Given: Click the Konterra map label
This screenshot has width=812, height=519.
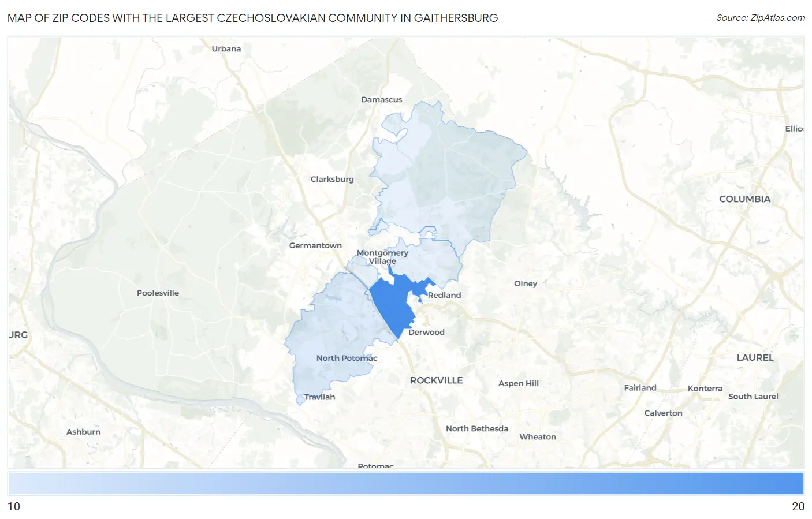Looking at the screenshot, I should coord(705,389).
